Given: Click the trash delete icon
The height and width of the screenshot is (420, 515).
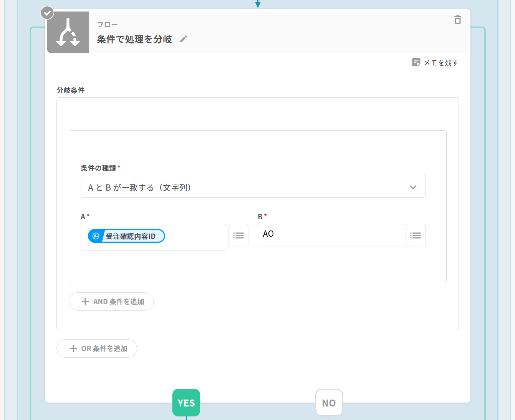Looking at the screenshot, I should tap(457, 20).
